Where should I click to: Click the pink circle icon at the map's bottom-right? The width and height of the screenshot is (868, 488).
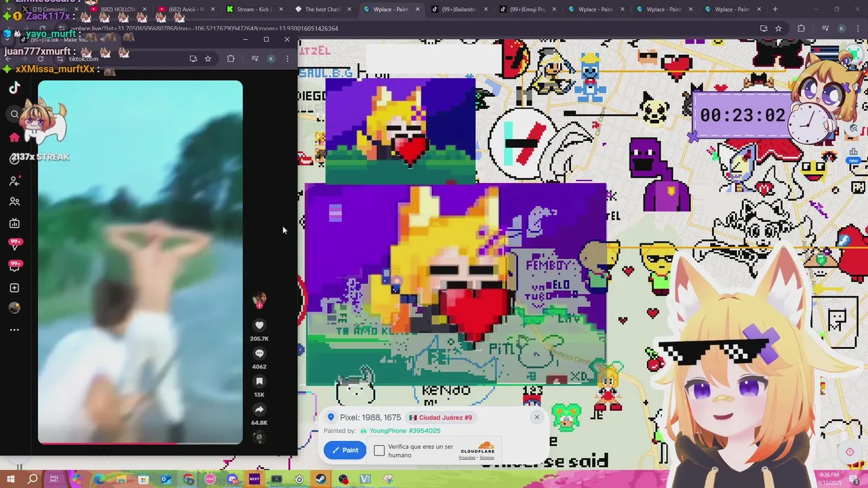pos(850,452)
